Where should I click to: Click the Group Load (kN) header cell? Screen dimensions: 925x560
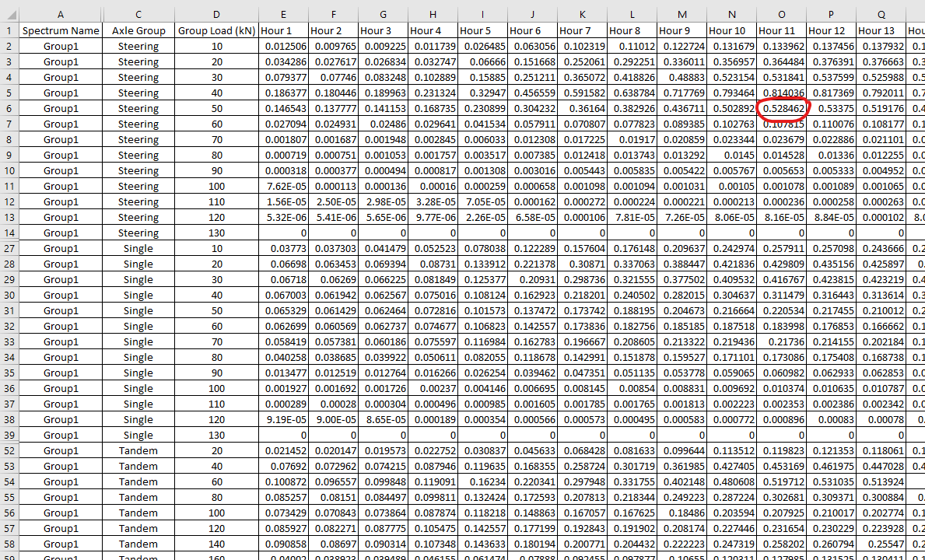point(216,30)
